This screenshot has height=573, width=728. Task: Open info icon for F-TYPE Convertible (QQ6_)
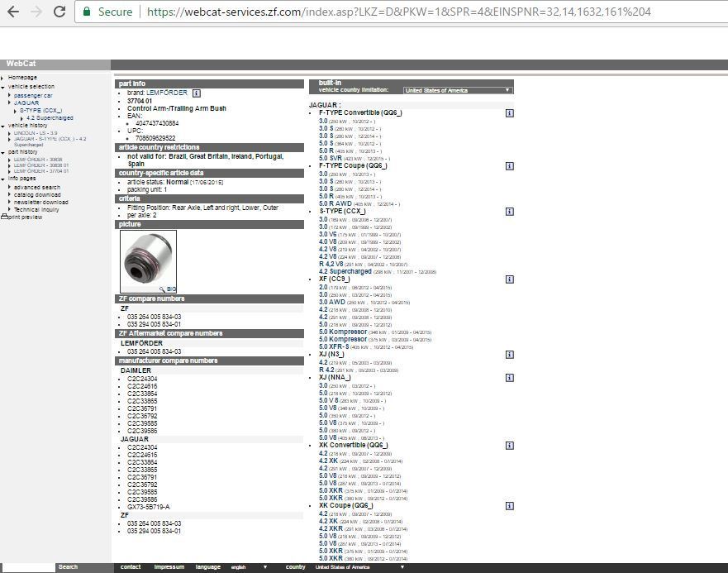510,113
